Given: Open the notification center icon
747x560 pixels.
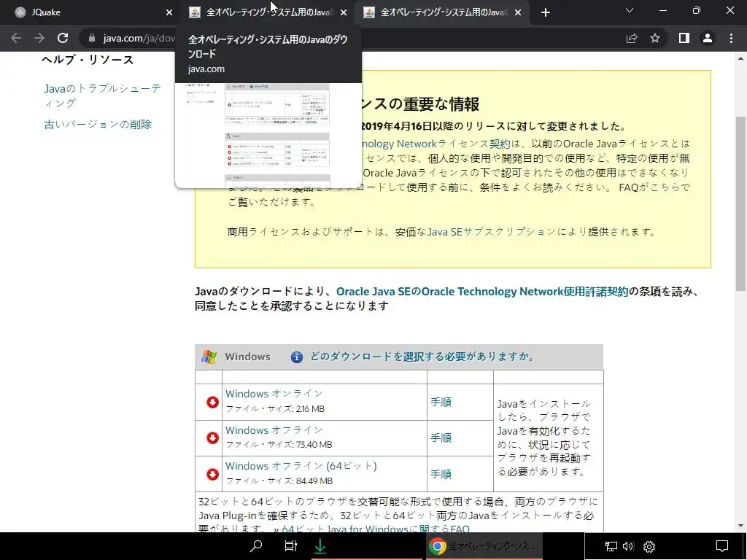Looking at the screenshot, I should click(x=722, y=546).
